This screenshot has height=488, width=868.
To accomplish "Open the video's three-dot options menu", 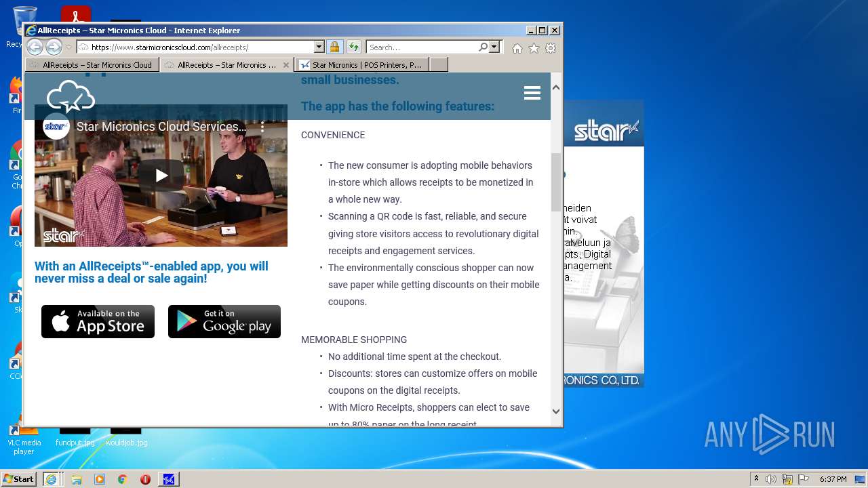I will pyautogui.click(x=263, y=127).
